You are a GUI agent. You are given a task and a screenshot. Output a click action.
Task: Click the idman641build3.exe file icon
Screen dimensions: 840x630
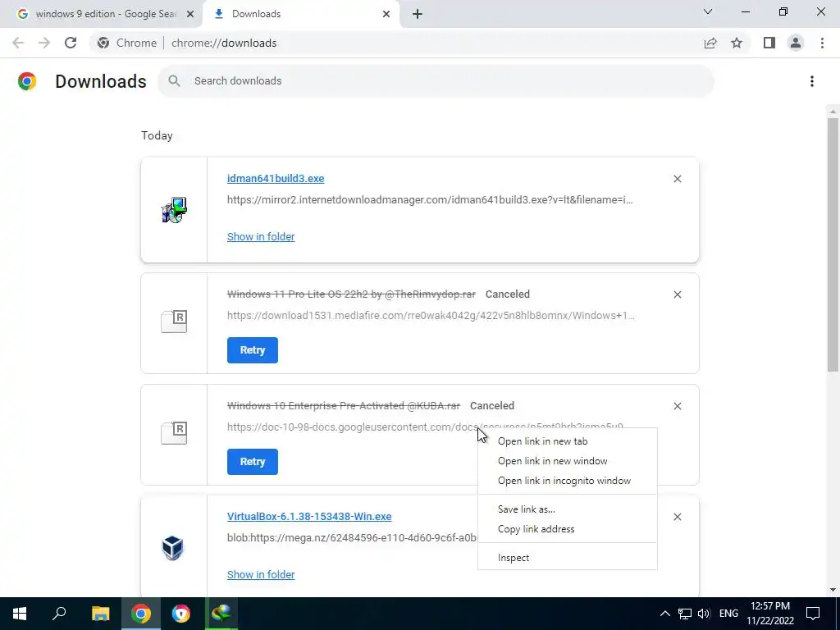point(174,210)
